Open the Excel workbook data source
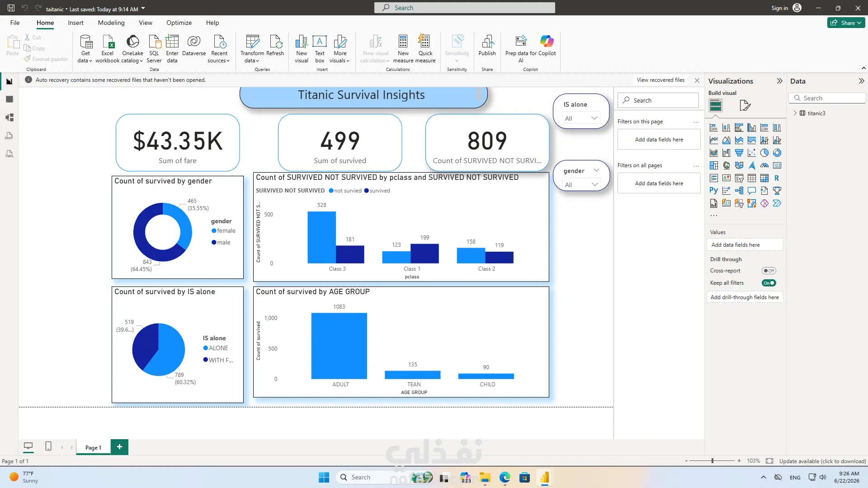The image size is (868, 488). [108, 48]
